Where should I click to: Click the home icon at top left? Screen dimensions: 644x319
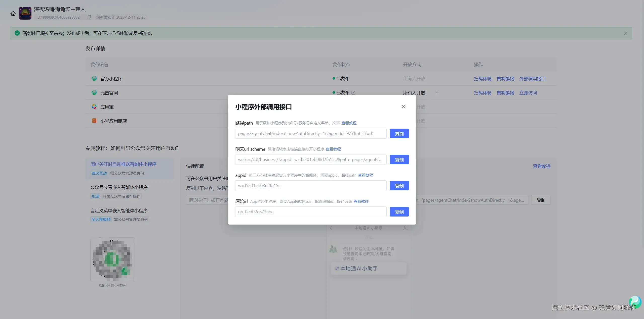pyautogui.click(x=13, y=14)
